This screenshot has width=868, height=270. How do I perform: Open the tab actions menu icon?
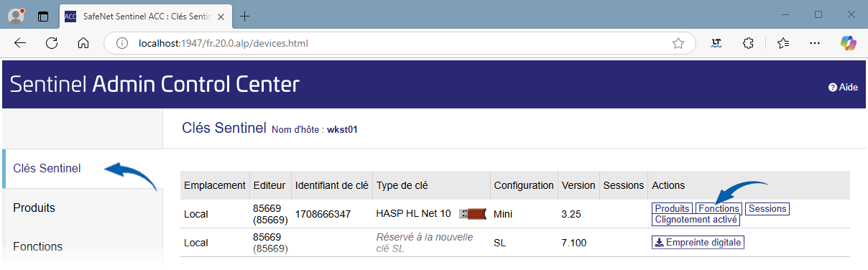(43, 16)
